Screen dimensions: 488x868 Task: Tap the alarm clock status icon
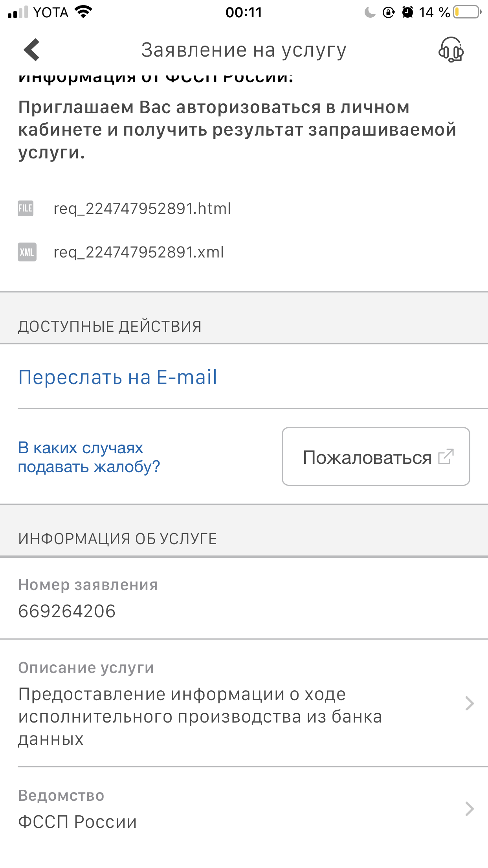point(407,12)
